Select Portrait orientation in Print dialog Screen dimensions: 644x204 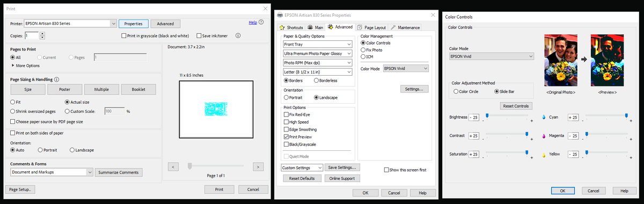[40, 150]
